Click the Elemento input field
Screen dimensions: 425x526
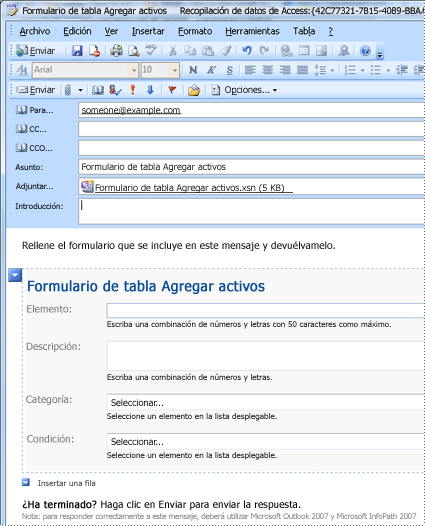coord(266,310)
